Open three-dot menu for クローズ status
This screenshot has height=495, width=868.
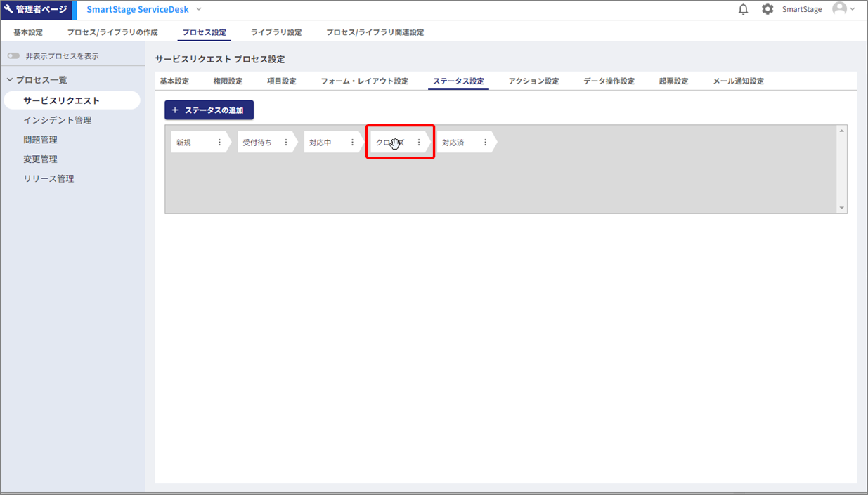(x=419, y=143)
